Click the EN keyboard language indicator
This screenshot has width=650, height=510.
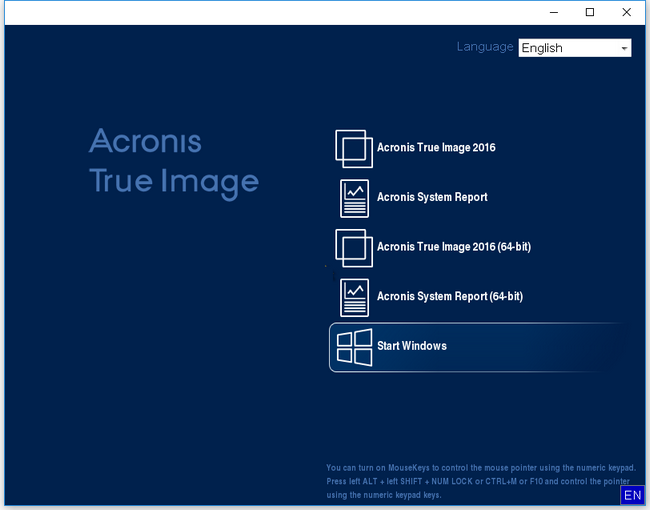[633, 495]
